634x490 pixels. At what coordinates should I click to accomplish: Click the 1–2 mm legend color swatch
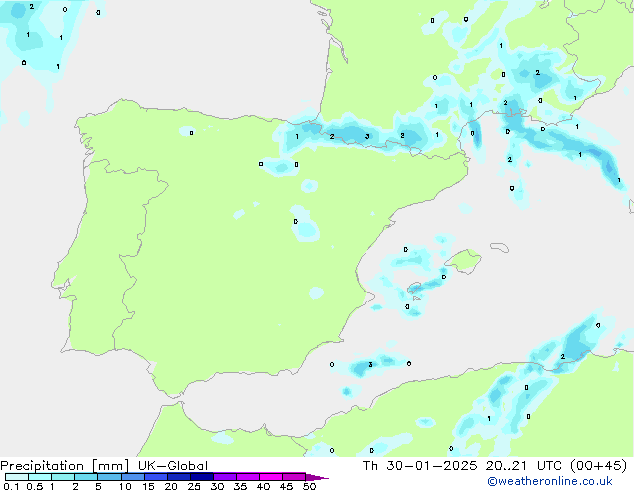click(x=63, y=477)
